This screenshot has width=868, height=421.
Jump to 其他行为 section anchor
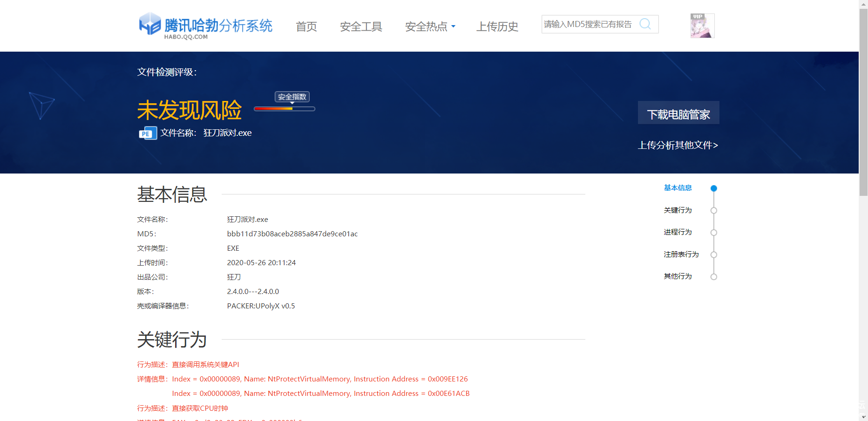point(678,276)
